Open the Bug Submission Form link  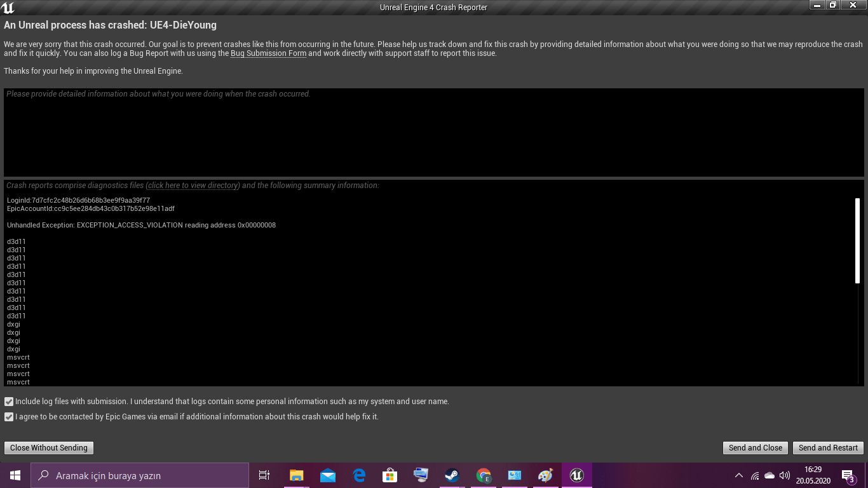[268, 53]
